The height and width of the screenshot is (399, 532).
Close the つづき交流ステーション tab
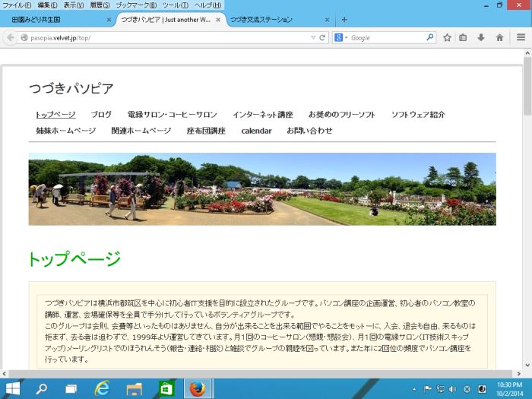(327, 20)
